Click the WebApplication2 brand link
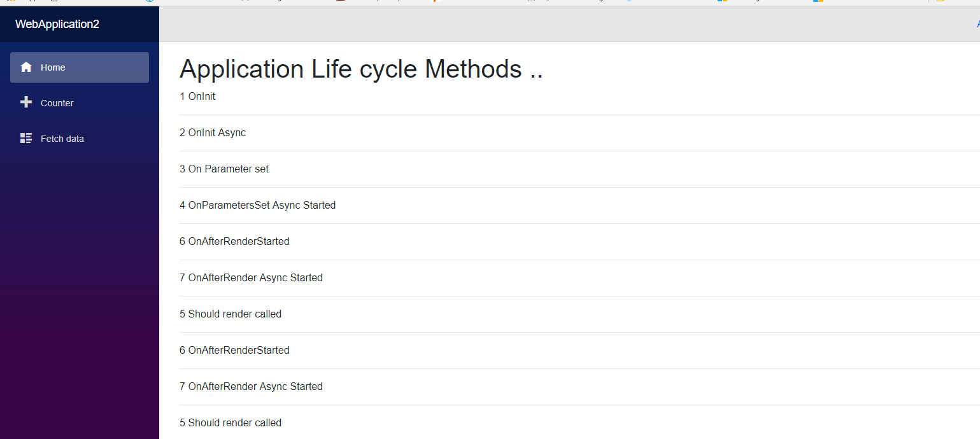980x439 pixels. tap(57, 24)
